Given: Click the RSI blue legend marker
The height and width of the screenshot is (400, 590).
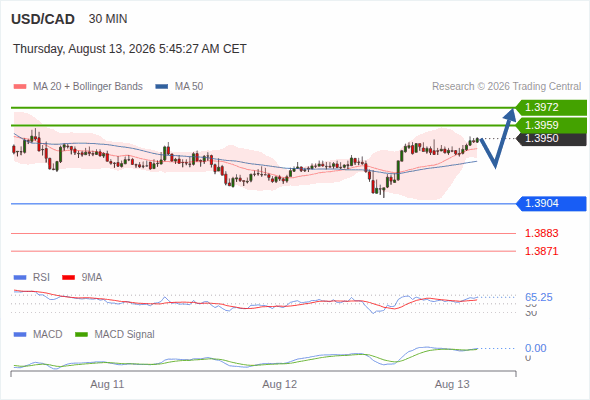Looking at the screenshot, I should pos(20,278).
